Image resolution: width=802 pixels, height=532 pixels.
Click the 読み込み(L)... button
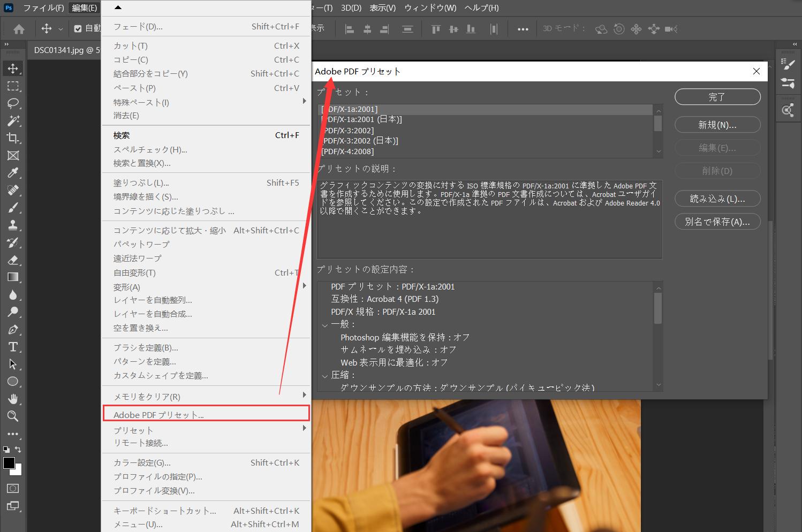(x=717, y=199)
